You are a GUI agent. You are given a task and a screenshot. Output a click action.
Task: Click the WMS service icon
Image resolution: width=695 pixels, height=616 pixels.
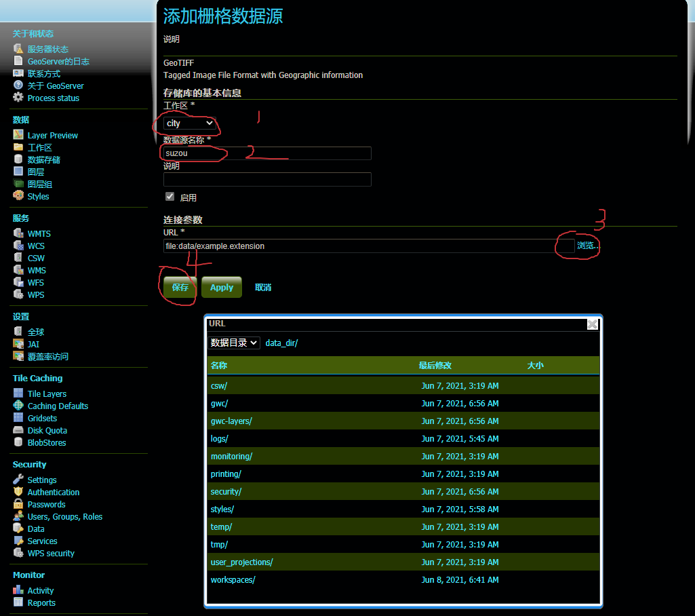[x=18, y=269]
